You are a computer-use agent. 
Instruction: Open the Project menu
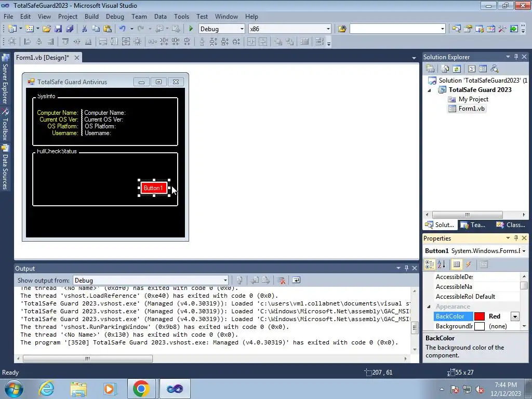(68, 16)
